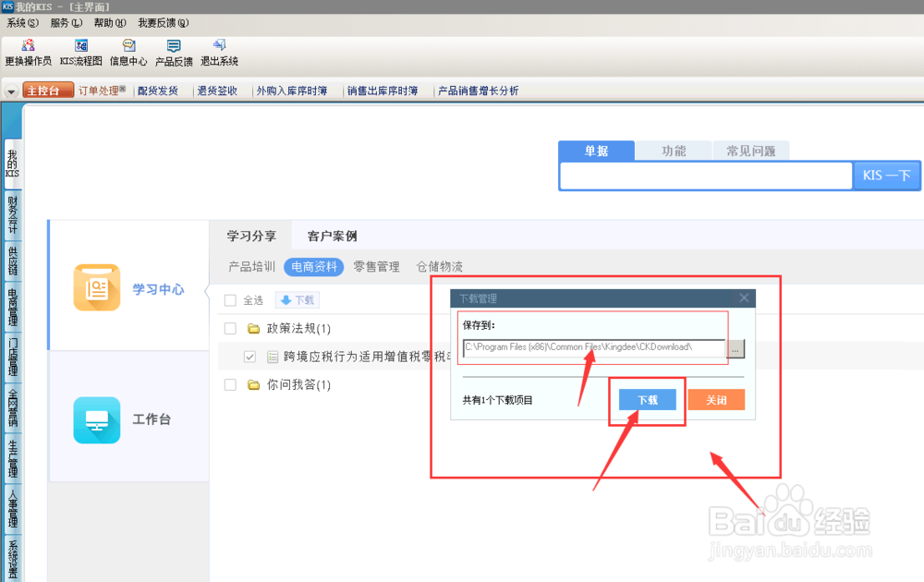This screenshot has width=924, height=582.
Task: Click the orange 关闭 button
Action: pos(716,400)
